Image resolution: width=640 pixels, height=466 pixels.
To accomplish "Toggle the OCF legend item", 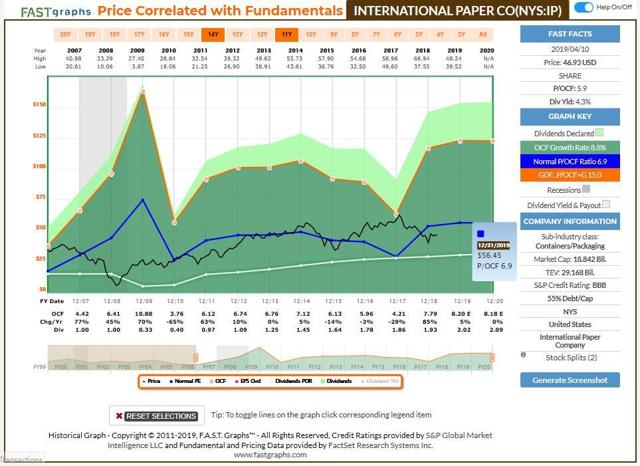I will click(x=218, y=381).
